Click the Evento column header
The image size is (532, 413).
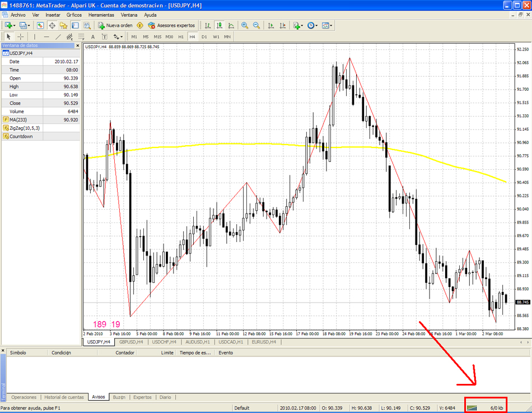226,352
